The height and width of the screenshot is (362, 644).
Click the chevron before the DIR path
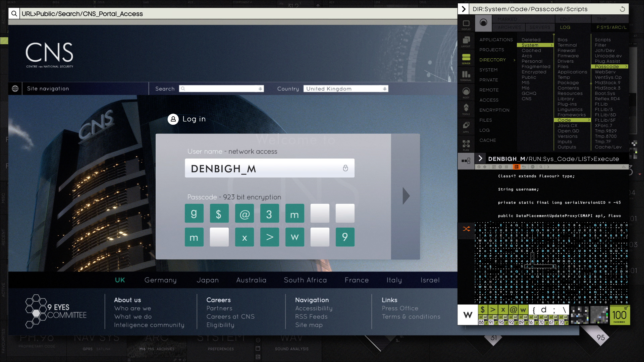click(x=464, y=9)
